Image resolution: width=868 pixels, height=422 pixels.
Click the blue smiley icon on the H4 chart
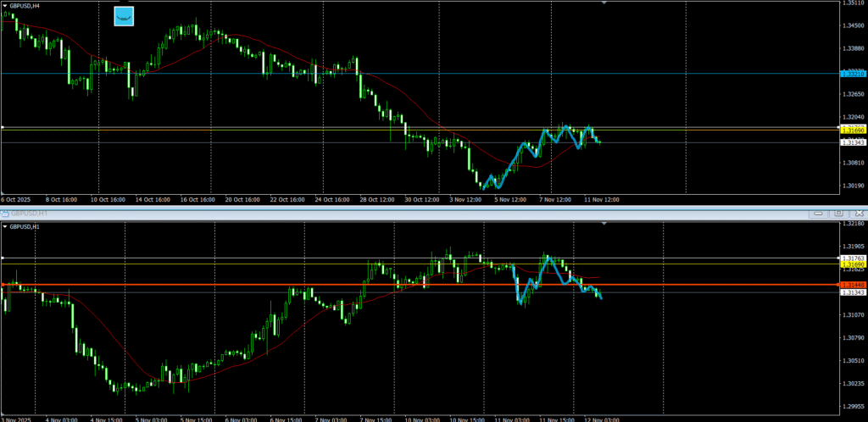point(124,16)
